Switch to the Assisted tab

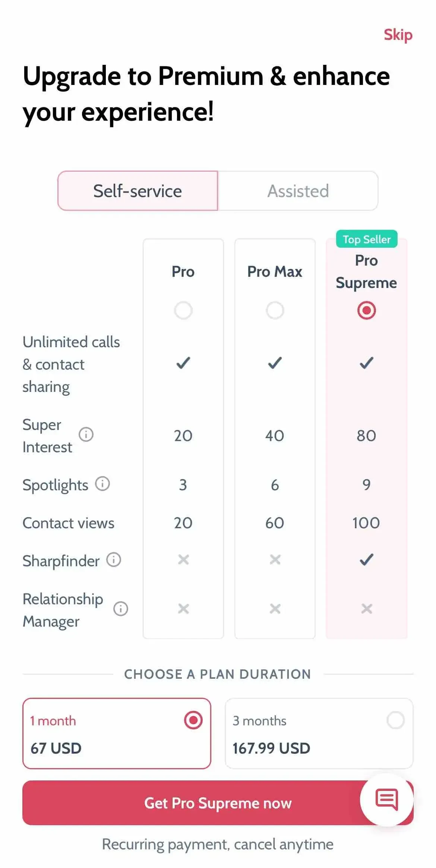point(298,191)
